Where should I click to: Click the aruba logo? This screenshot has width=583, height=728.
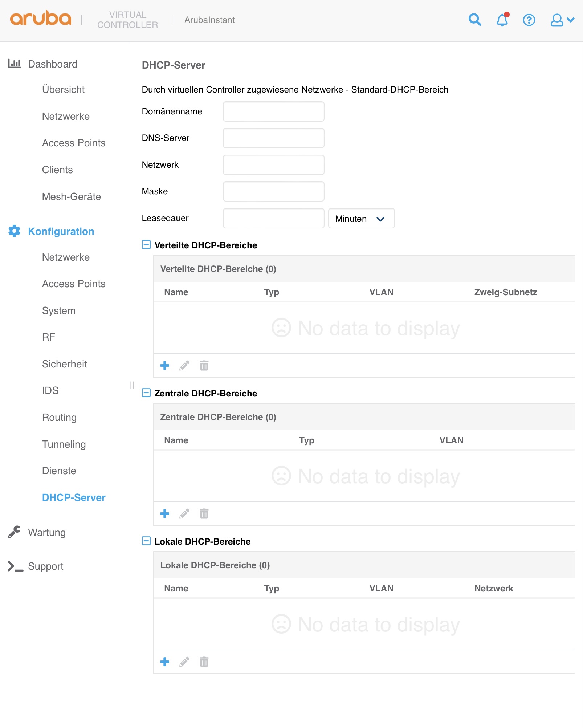click(41, 19)
